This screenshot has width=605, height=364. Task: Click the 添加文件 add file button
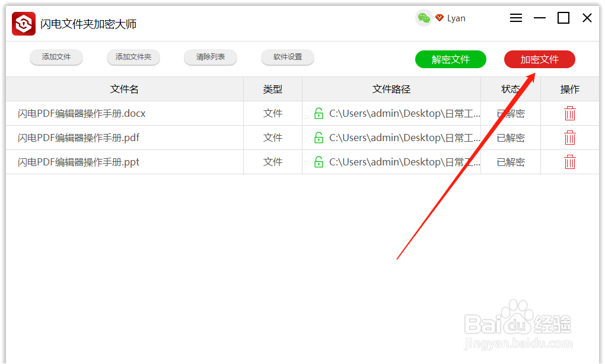click(56, 57)
